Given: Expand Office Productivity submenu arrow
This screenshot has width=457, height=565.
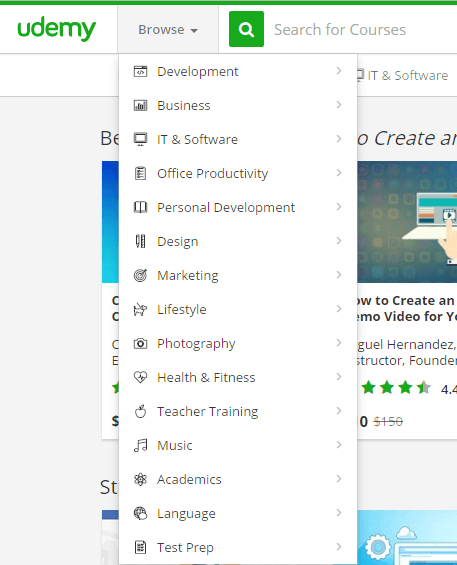Looking at the screenshot, I should [x=339, y=173].
